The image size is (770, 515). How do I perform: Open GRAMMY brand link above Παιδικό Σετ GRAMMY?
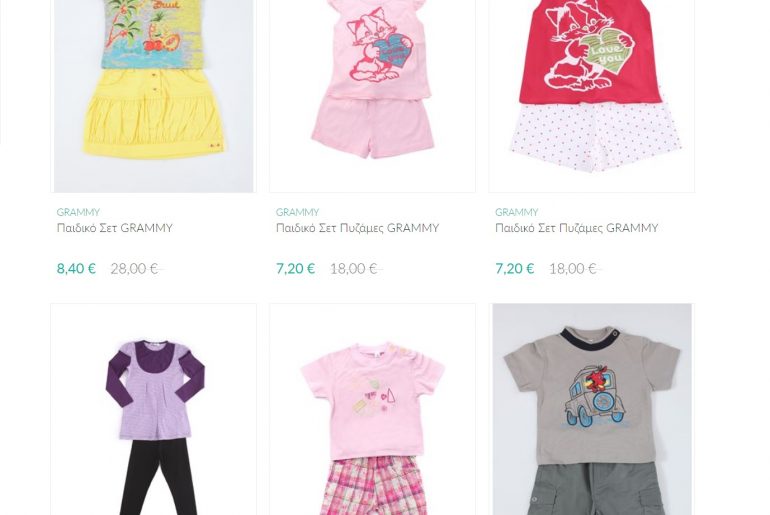78,212
